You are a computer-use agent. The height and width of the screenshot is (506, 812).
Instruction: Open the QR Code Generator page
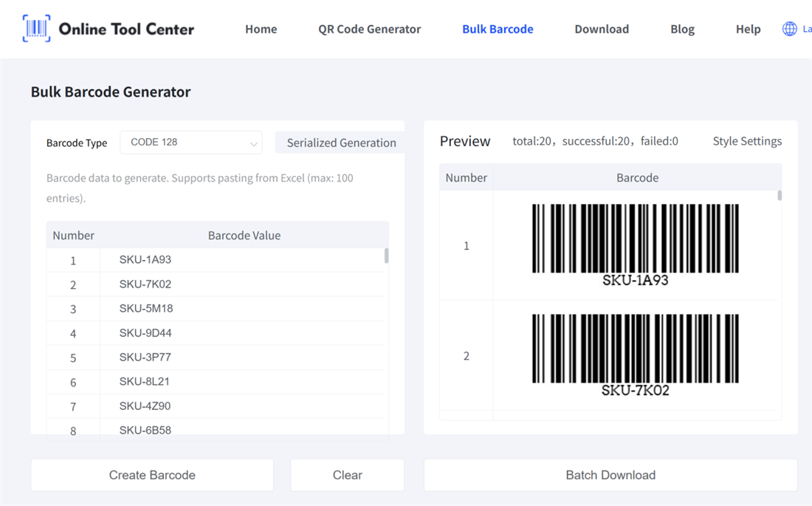coord(369,29)
